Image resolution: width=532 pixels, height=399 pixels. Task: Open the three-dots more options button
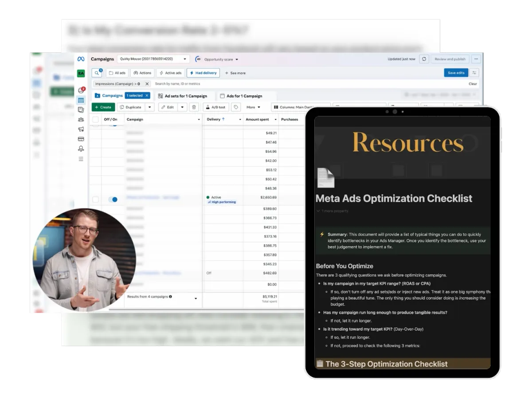[x=476, y=59]
